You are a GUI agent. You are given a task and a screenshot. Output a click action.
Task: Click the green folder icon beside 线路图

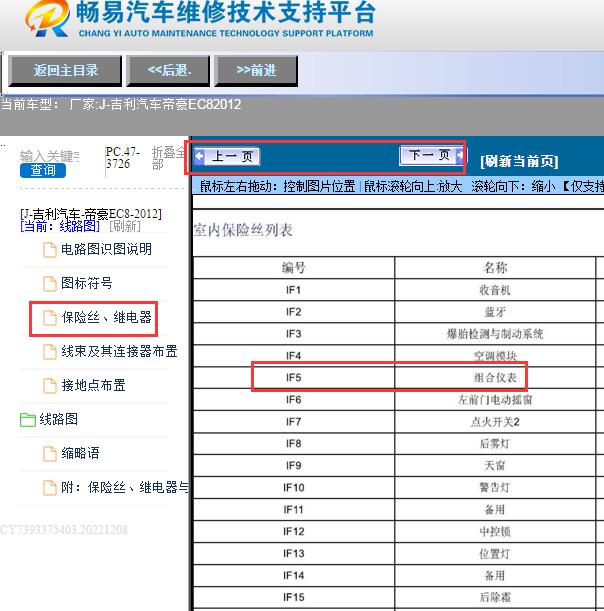[x=28, y=420]
